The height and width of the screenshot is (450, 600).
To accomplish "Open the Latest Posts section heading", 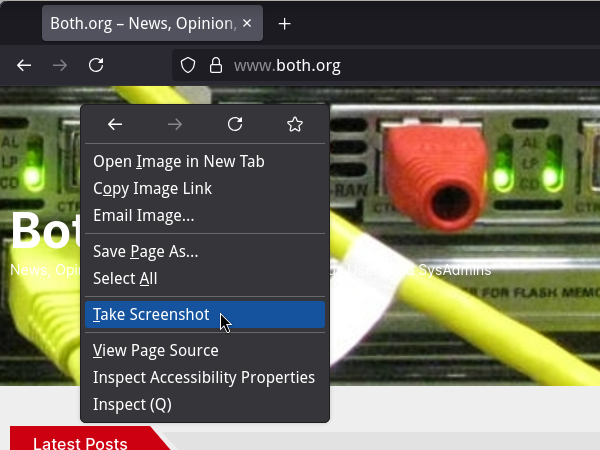I will pyautogui.click(x=80, y=443).
